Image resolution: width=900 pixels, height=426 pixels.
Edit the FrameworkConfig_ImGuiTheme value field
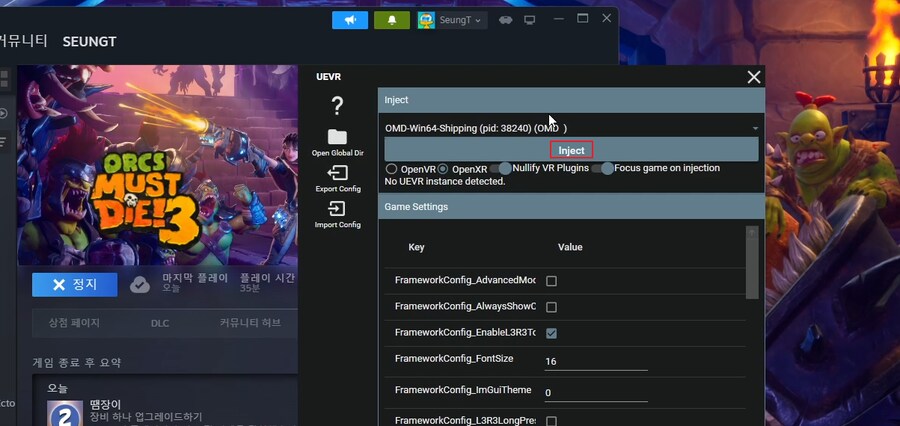596,393
